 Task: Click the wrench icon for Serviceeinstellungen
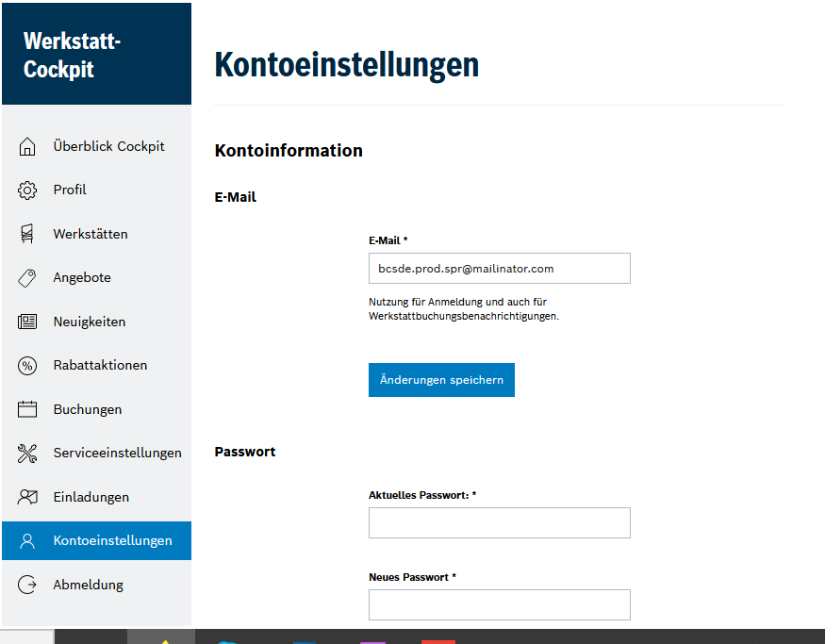pos(27,453)
